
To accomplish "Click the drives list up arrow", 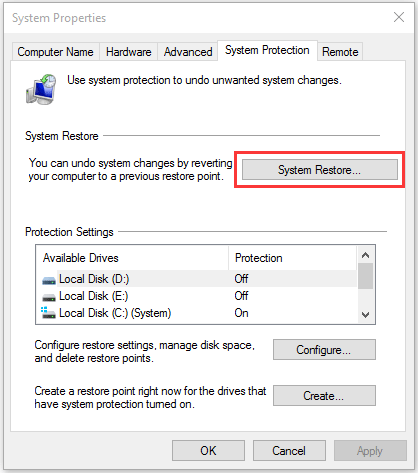I will click(x=366, y=255).
